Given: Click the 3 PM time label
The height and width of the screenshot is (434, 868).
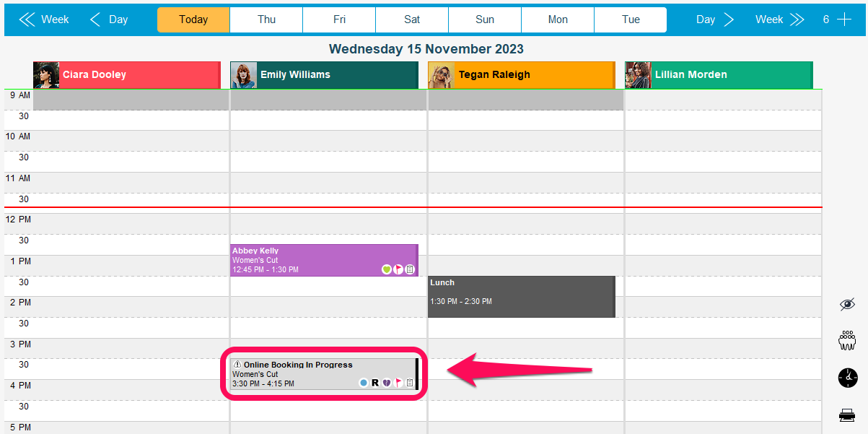Looking at the screenshot, I should pyautogui.click(x=19, y=344).
